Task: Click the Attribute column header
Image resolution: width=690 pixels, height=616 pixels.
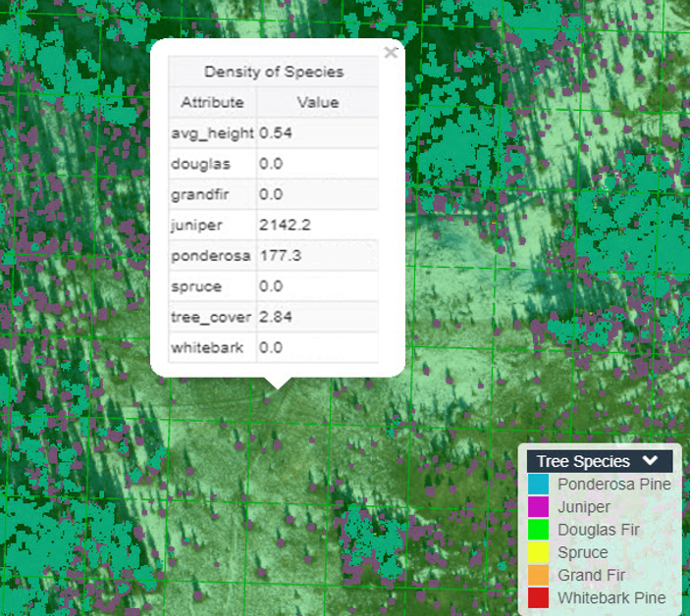Action: click(x=213, y=102)
